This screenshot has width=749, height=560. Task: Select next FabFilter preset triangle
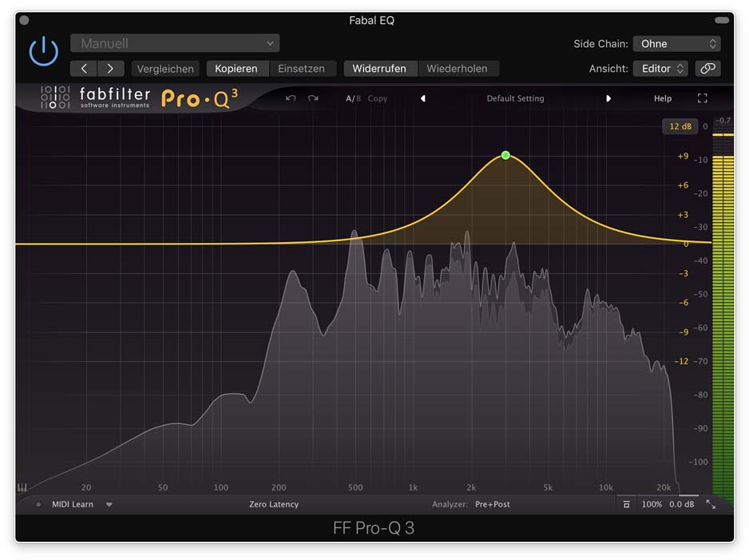608,98
